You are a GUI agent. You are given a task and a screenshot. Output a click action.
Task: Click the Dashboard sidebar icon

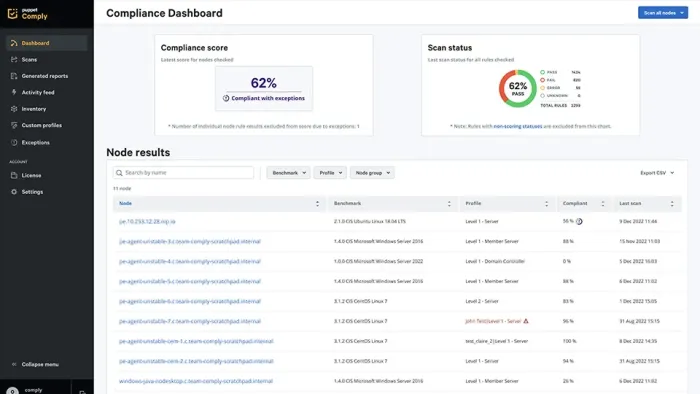pyautogui.click(x=14, y=43)
